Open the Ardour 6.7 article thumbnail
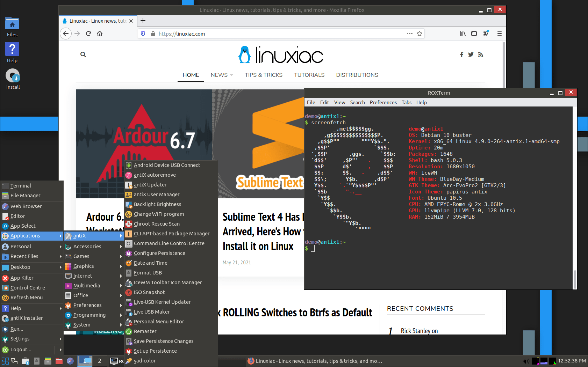 pyautogui.click(x=144, y=144)
